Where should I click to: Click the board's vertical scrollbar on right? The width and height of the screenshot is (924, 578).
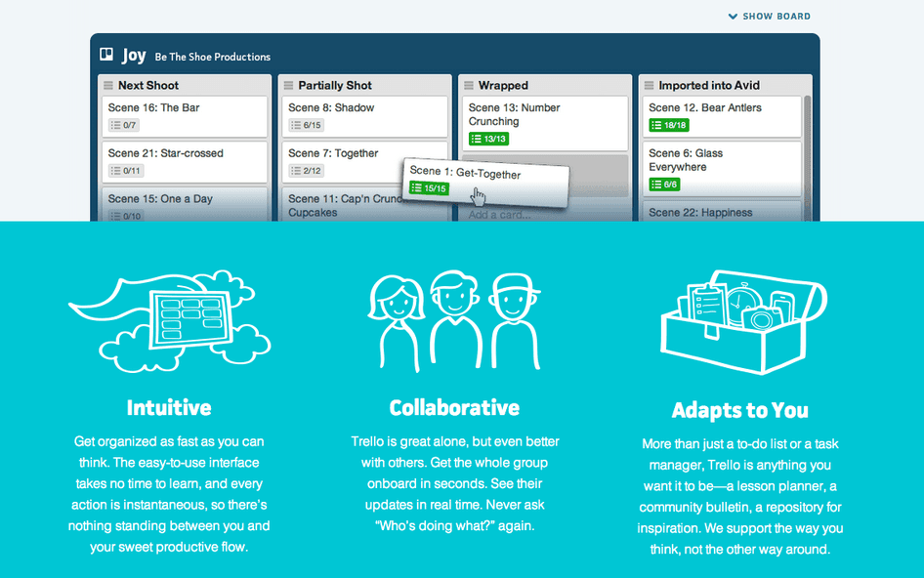tap(807, 146)
